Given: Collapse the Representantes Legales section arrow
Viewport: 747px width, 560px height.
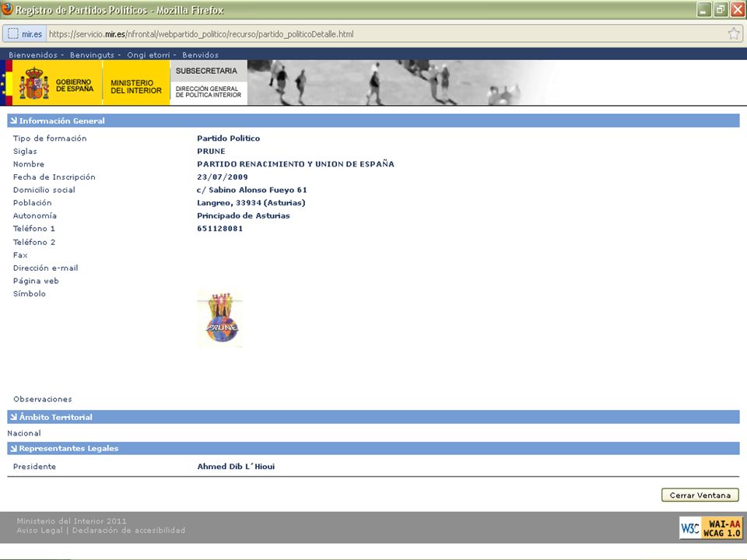Looking at the screenshot, I should (13, 448).
